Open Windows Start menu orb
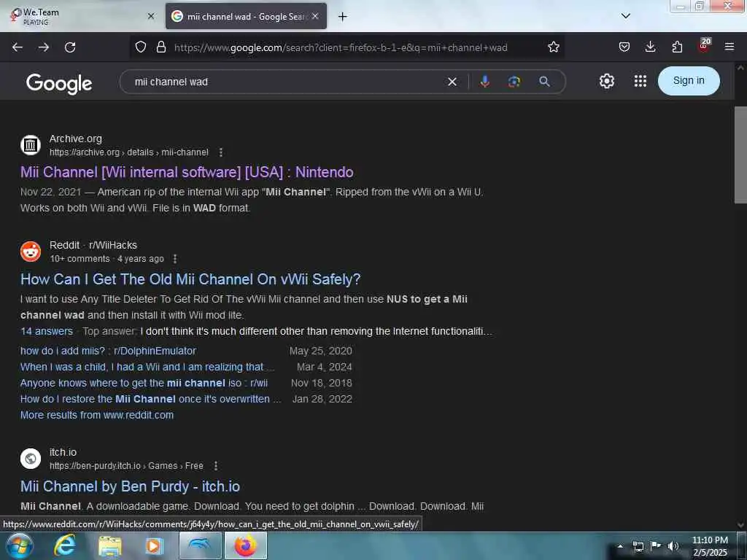Screen dimensions: 747x560 point(19,545)
